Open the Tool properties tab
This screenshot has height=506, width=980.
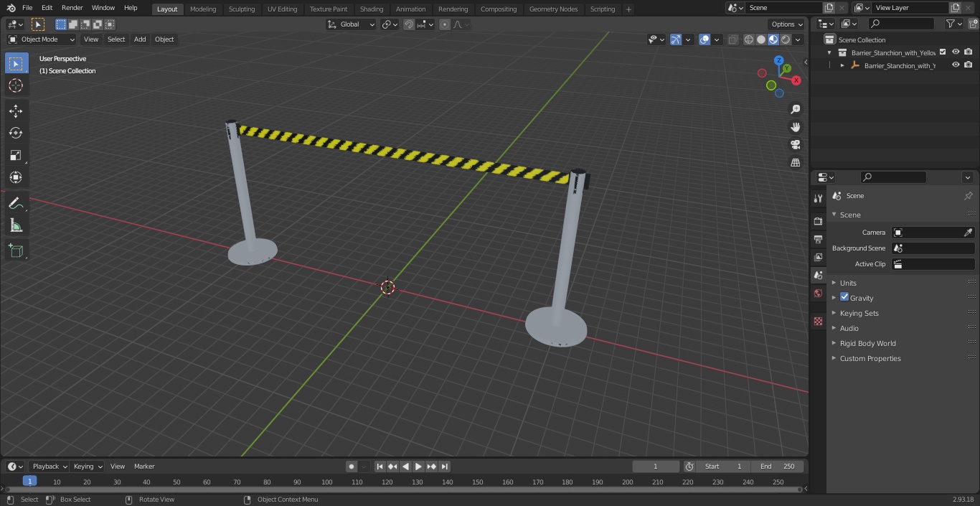click(818, 198)
